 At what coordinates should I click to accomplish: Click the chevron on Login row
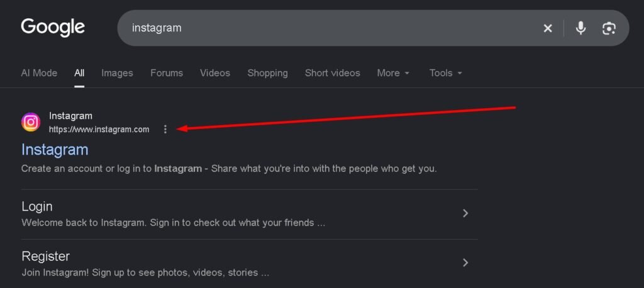(465, 213)
